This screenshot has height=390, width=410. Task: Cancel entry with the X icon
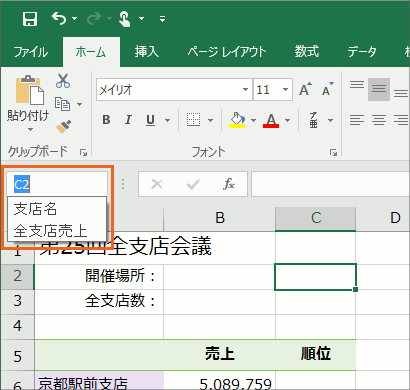tap(157, 184)
